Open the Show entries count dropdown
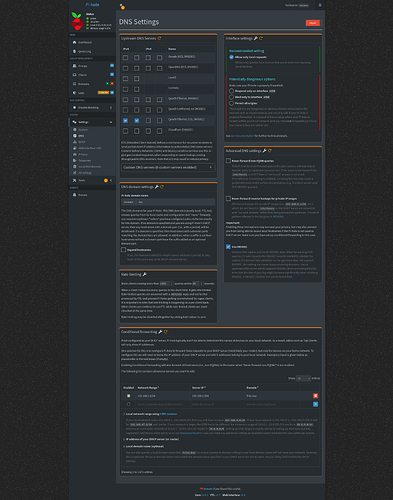The width and height of the screenshot is (393, 500). click(303, 378)
